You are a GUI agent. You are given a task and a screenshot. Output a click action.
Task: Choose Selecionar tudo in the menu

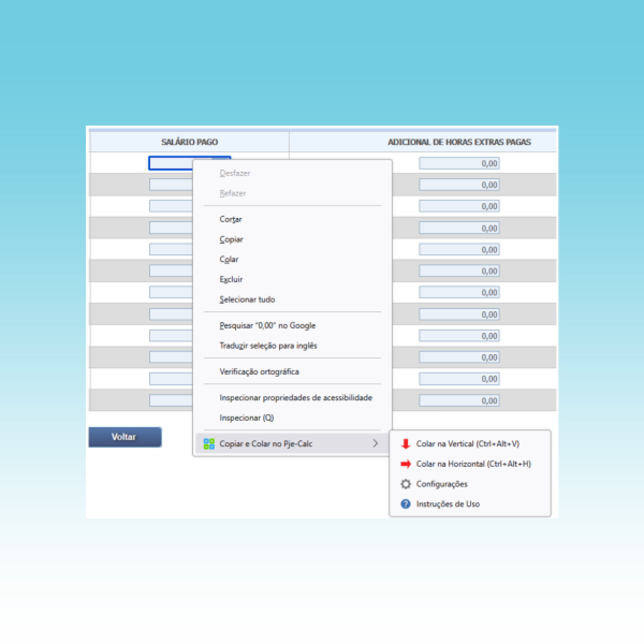point(247,299)
